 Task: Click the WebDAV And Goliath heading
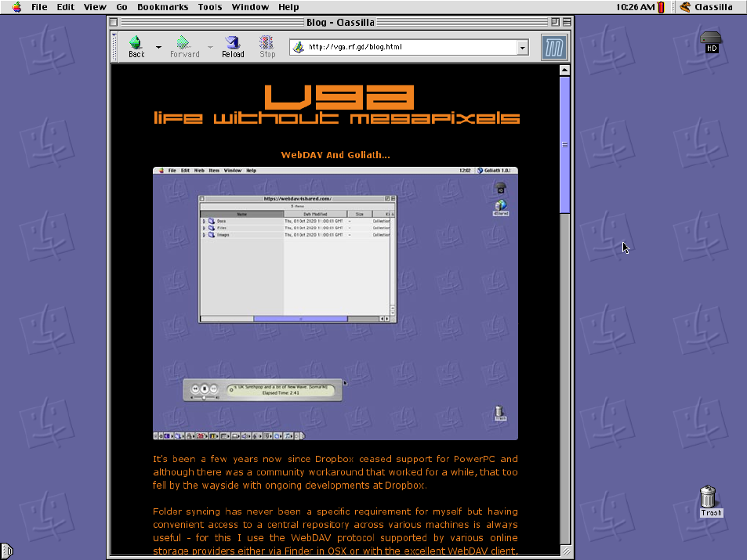point(335,155)
